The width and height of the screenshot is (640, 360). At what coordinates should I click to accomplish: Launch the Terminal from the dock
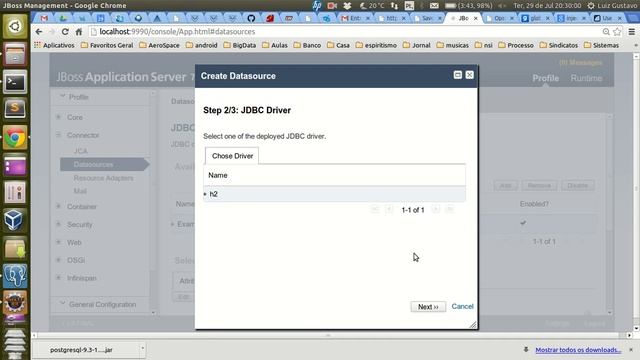[15, 82]
